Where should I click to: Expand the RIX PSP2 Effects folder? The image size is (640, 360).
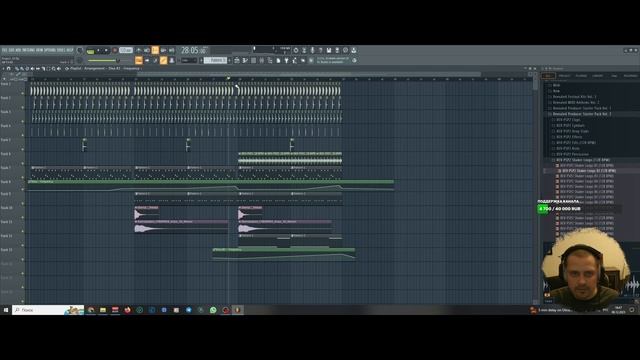569,137
